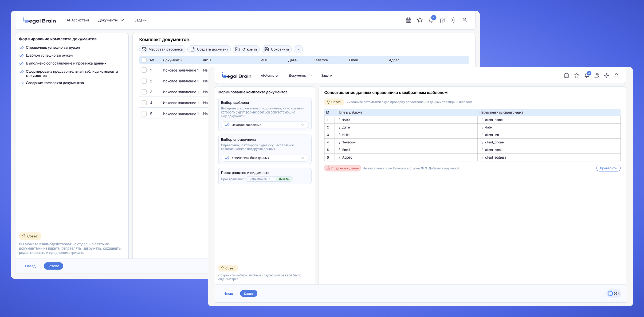
Task: Click client_inn variable cell
Action: click(549, 135)
